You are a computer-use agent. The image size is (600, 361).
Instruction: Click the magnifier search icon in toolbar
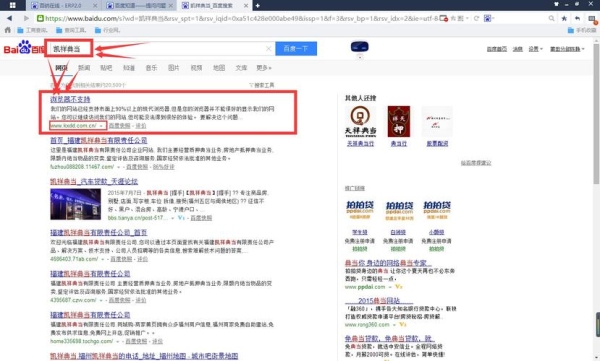pyautogui.click(x=551, y=18)
